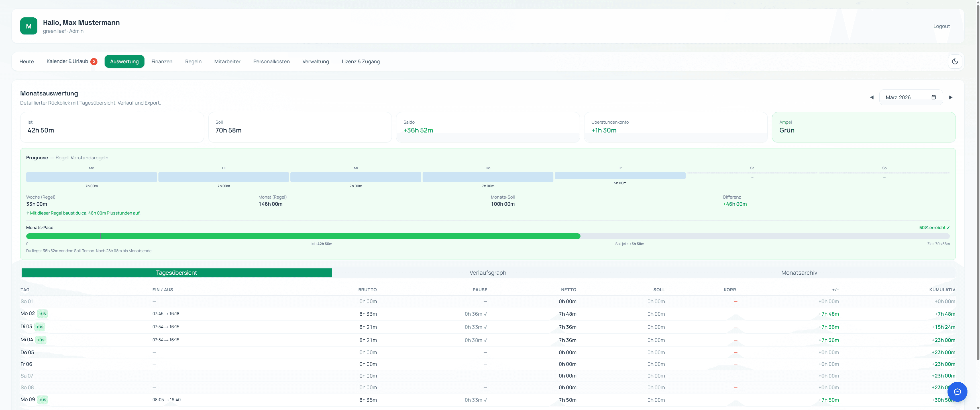Open Lizenz & Zugang page
Viewport: 980px width, 410px height.
click(x=360, y=62)
